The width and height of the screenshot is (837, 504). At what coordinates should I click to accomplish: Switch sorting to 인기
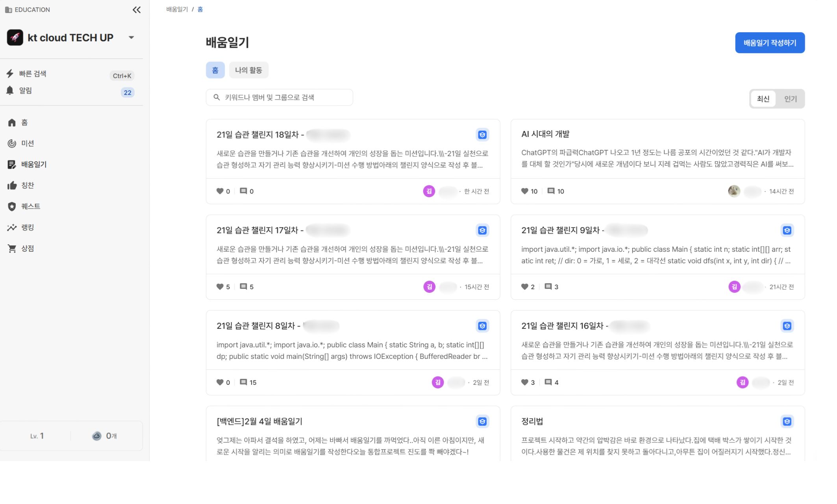click(791, 99)
